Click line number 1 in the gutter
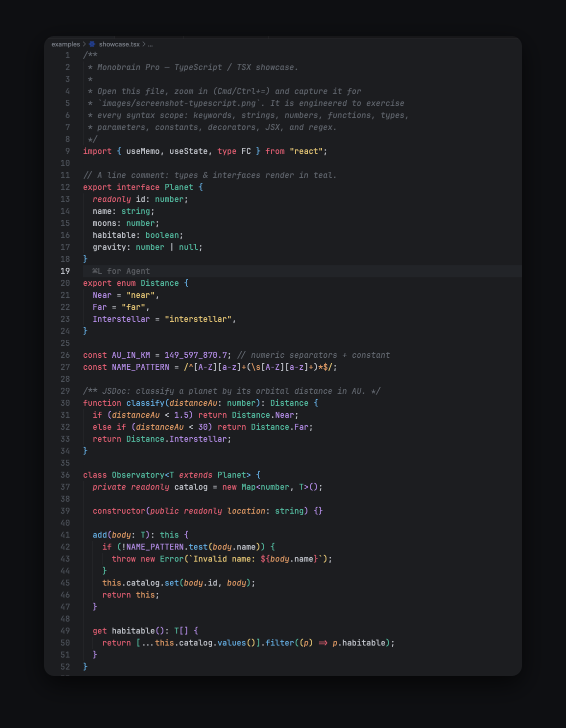This screenshot has width=566, height=728. coord(67,55)
